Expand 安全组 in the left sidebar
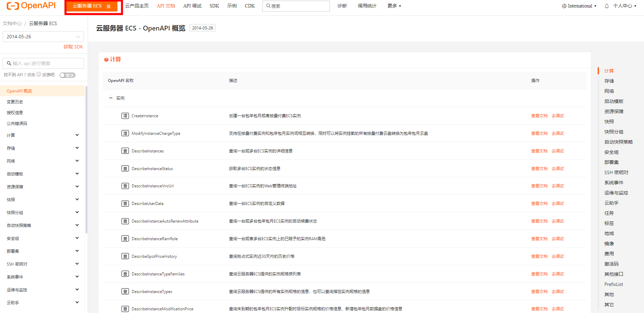The height and width of the screenshot is (313, 644). pyautogui.click(x=77, y=238)
